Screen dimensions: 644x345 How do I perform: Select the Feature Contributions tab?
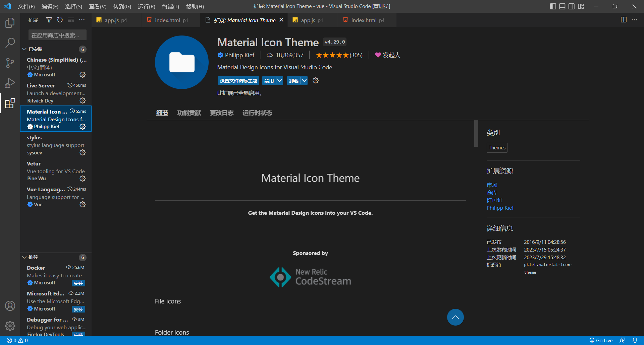click(x=189, y=113)
